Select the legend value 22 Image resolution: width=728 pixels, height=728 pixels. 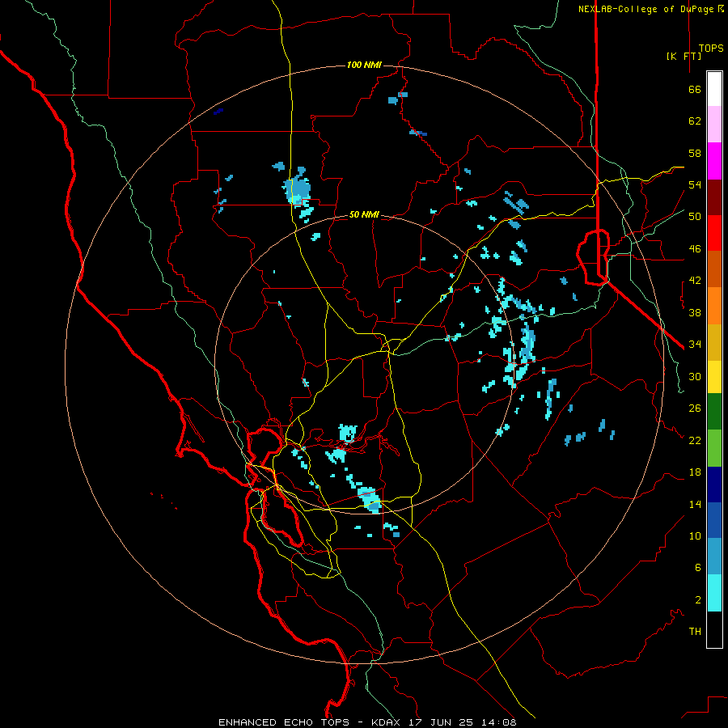click(695, 440)
